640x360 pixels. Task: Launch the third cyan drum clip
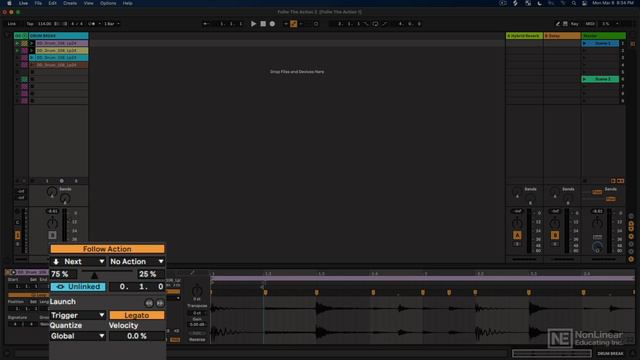32,58
